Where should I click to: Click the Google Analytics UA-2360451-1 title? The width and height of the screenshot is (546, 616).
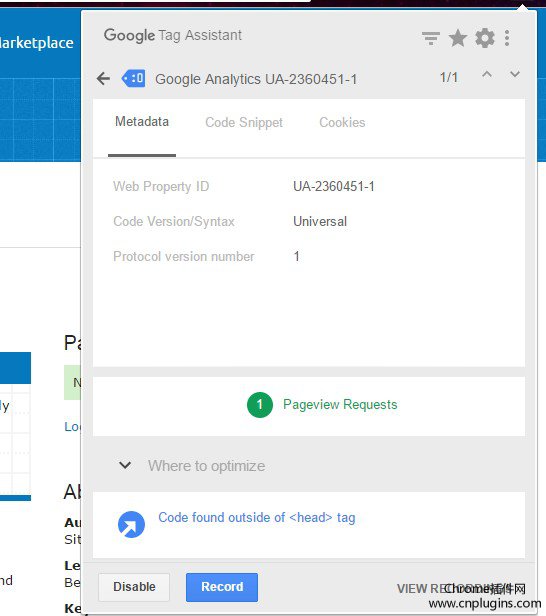click(256, 79)
